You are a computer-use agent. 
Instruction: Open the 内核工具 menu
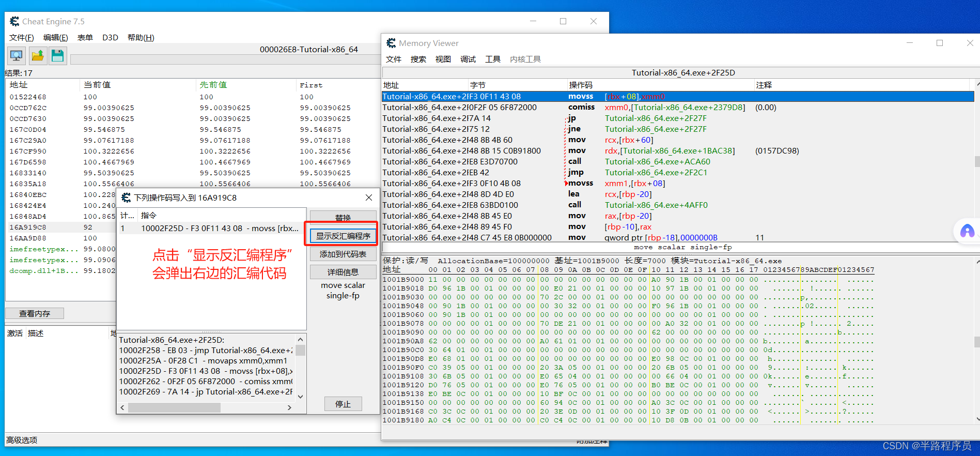pyautogui.click(x=525, y=59)
